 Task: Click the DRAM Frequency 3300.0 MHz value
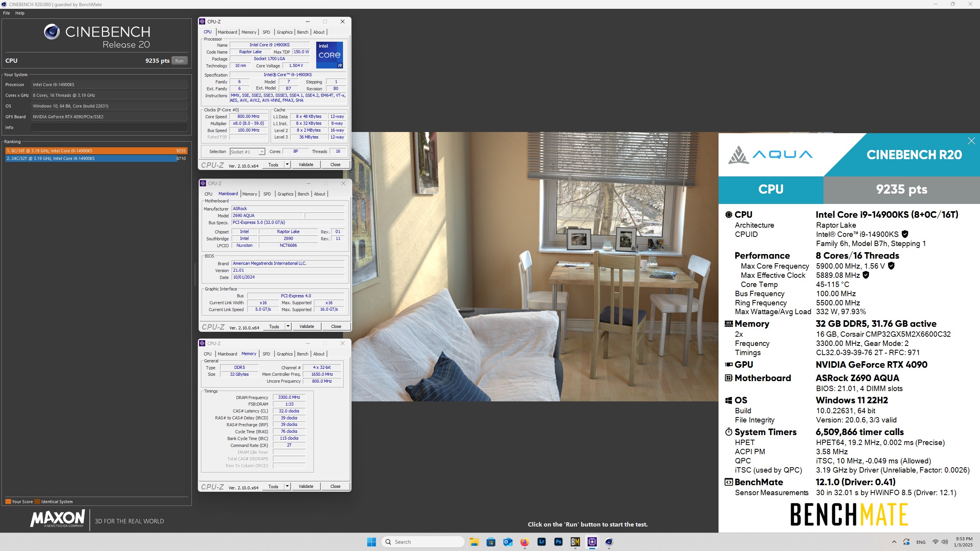click(289, 397)
